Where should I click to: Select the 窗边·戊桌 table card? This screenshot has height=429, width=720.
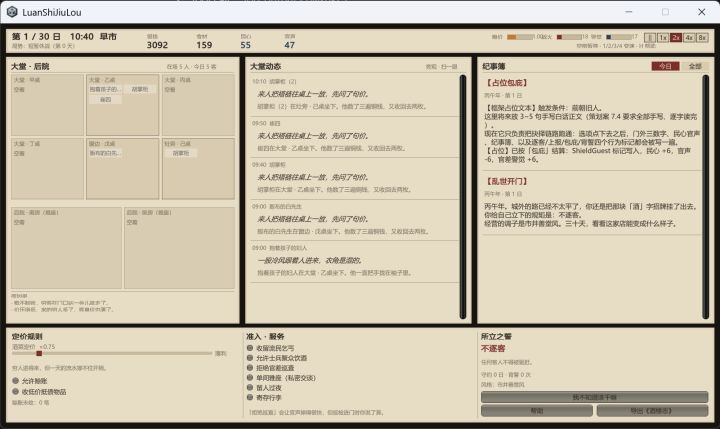123,169
